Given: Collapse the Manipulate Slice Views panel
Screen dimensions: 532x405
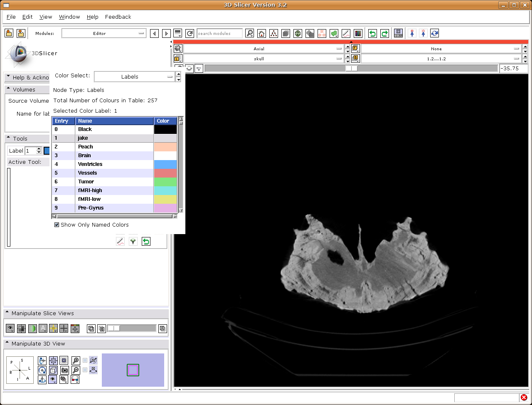Looking at the screenshot, I should click(x=86, y=314).
